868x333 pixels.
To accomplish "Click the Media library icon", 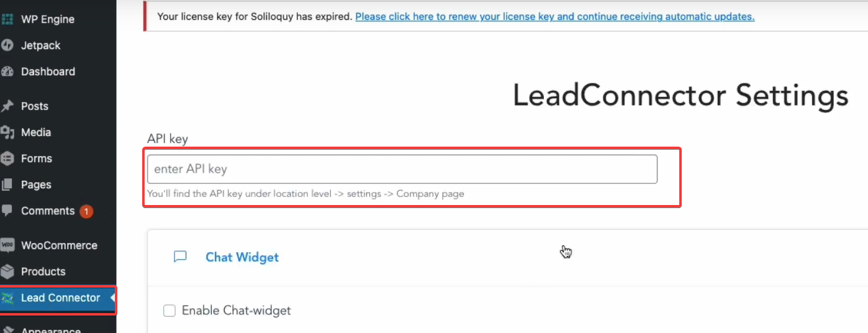I will [7, 132].
